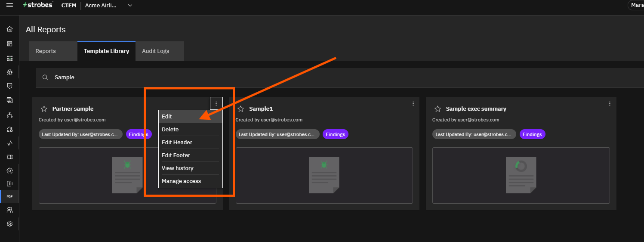The width and height of the screenshot is (644, 242).
Task: Open the hamburger menu
Action: (9, 6)
